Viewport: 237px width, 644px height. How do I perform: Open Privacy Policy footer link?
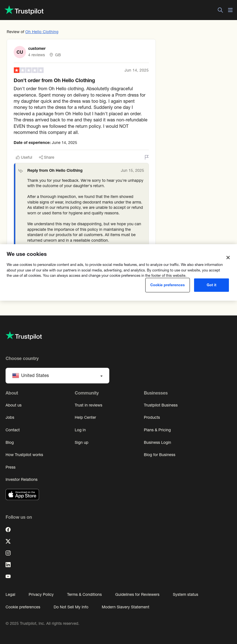click(41, 594)
